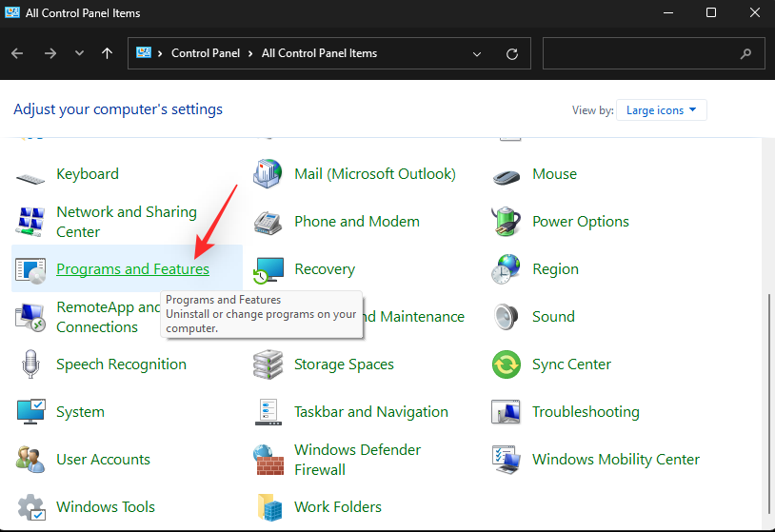Image resolution: width=775 pixels, height=532 pixels.
Task: Open the Troubleshooting link
Action: (586, 412)
